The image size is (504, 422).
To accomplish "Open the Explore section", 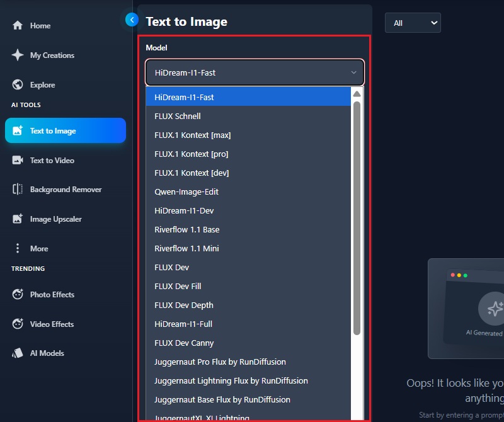I will coord(42,85).
